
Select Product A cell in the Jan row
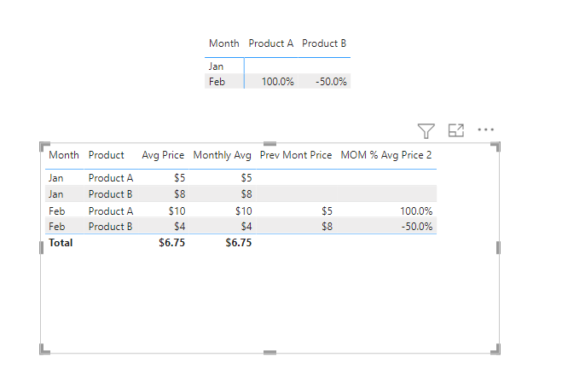[111, 178]
